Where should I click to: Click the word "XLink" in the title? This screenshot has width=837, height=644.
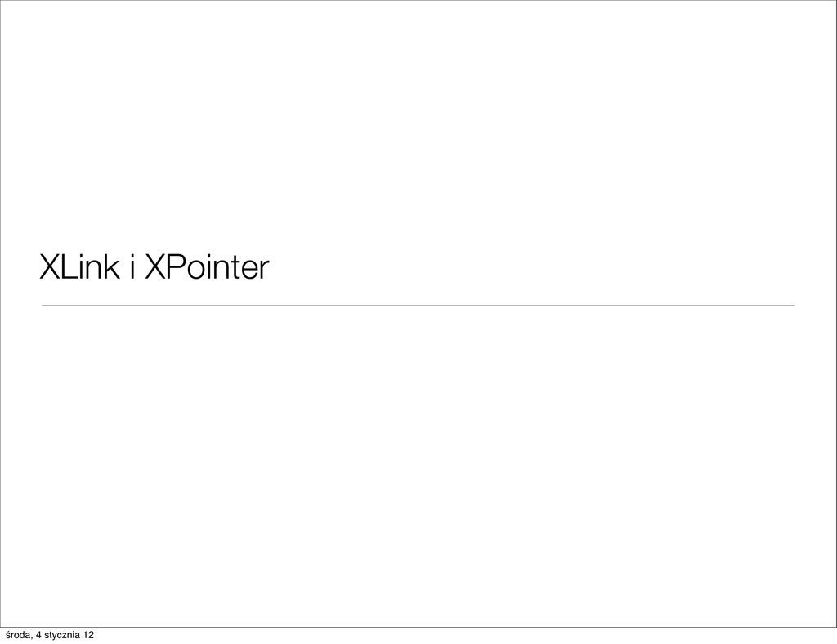click(79, 266)
